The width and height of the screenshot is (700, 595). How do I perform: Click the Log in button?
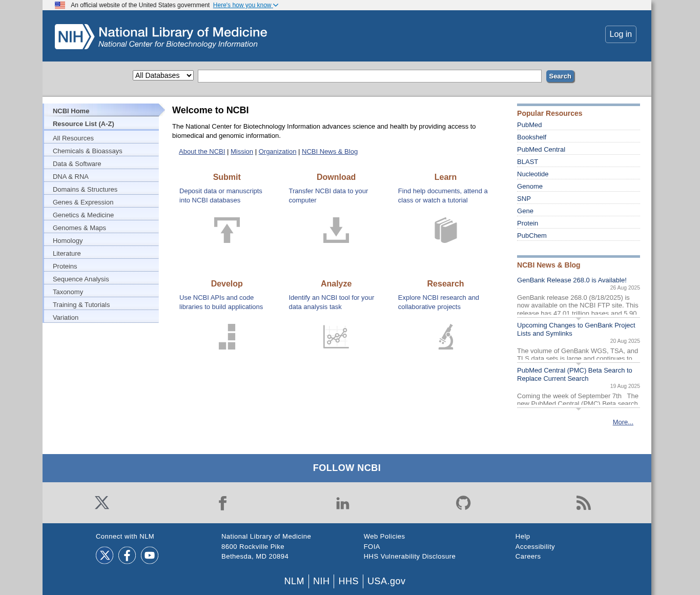(x=621, y=34)
